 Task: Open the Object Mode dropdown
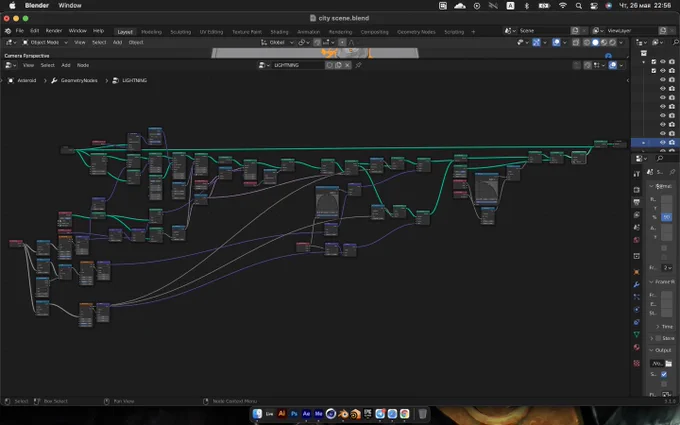[45, 42]
